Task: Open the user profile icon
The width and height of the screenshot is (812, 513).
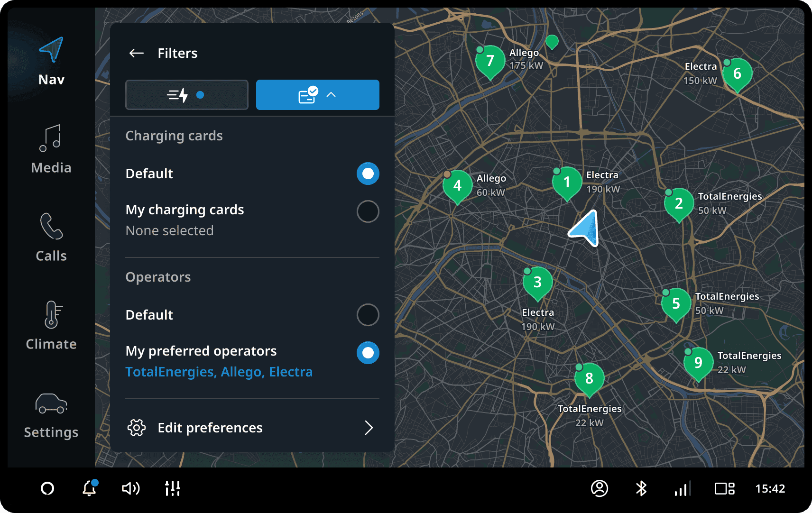Action: pos(599,488)
